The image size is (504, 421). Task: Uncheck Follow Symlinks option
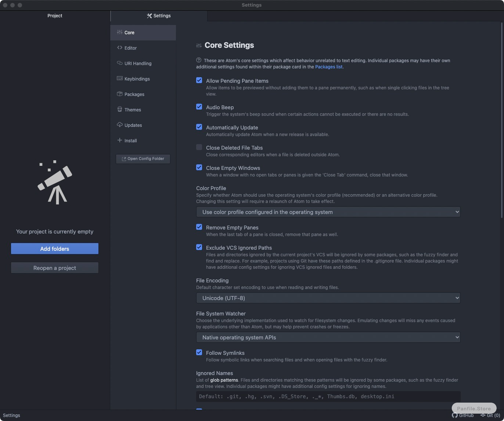point(199,352)
